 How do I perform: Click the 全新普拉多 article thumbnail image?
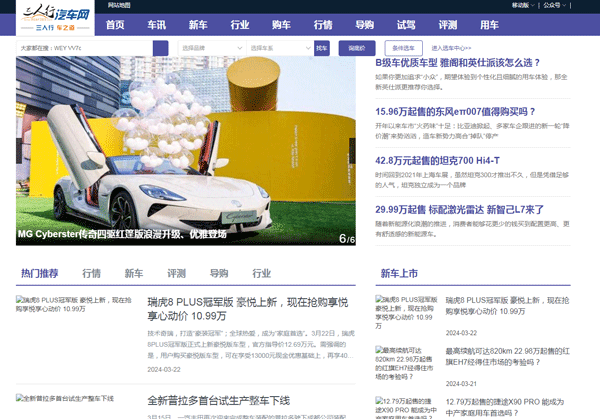click(x=65, y=398)
